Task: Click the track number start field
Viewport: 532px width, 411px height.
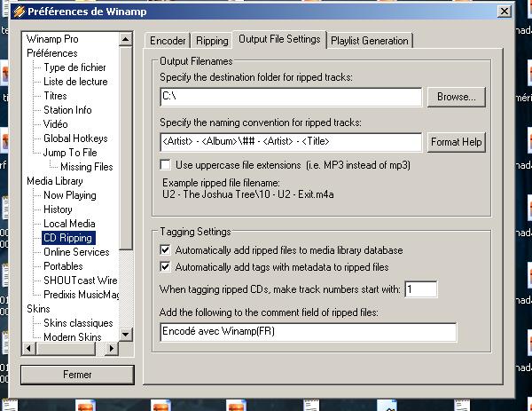Action: point(420,289)
